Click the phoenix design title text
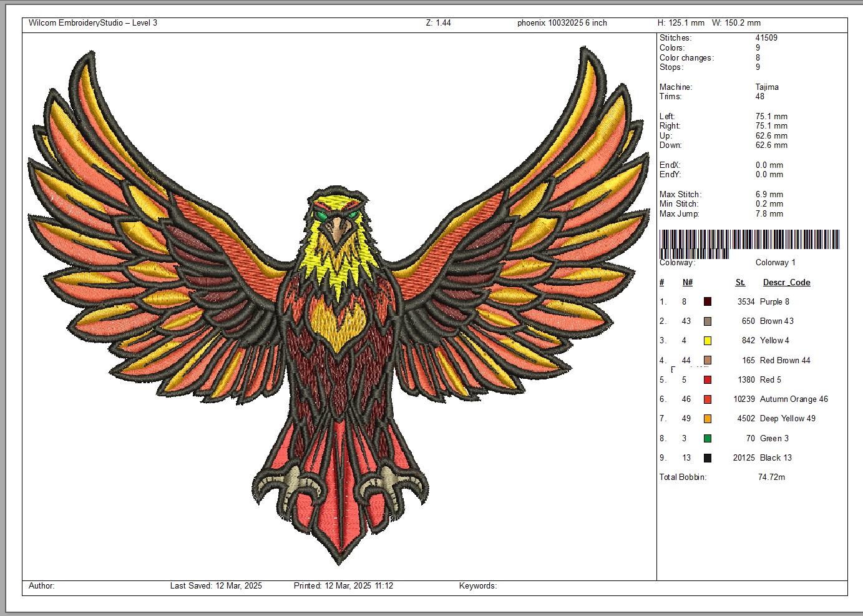 [x=562, y=23]
